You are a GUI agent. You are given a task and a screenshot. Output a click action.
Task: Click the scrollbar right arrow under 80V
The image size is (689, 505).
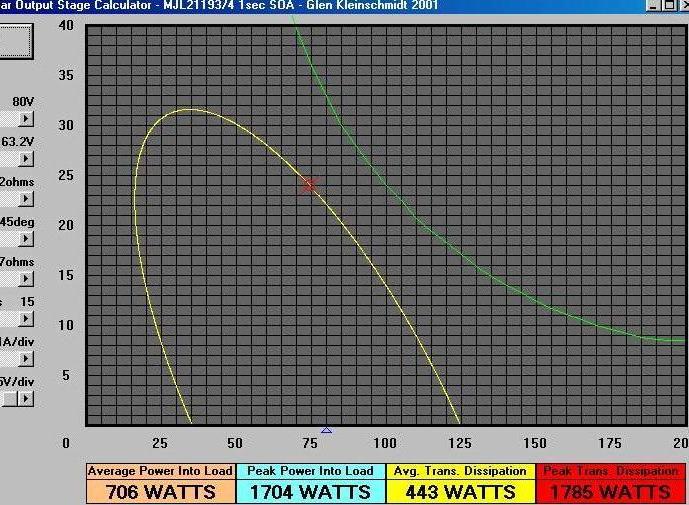pos(26,119)
